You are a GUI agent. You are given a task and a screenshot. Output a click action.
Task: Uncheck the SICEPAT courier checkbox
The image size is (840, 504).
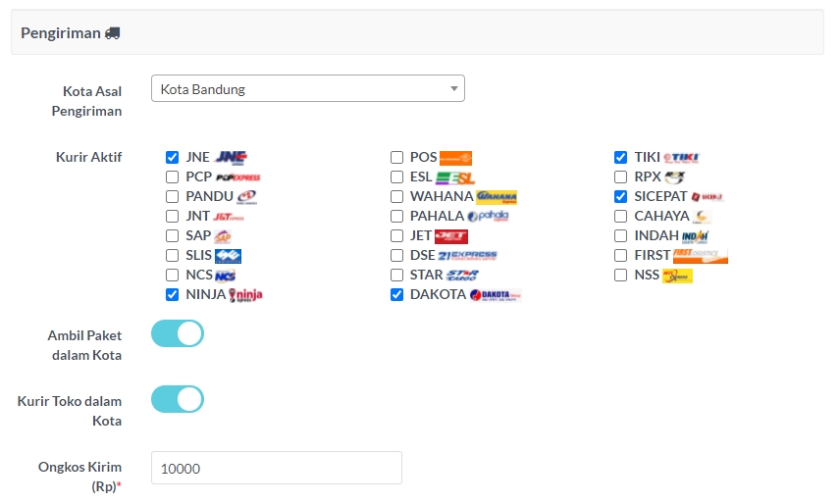pyautogui.click(x=620, y=196)
